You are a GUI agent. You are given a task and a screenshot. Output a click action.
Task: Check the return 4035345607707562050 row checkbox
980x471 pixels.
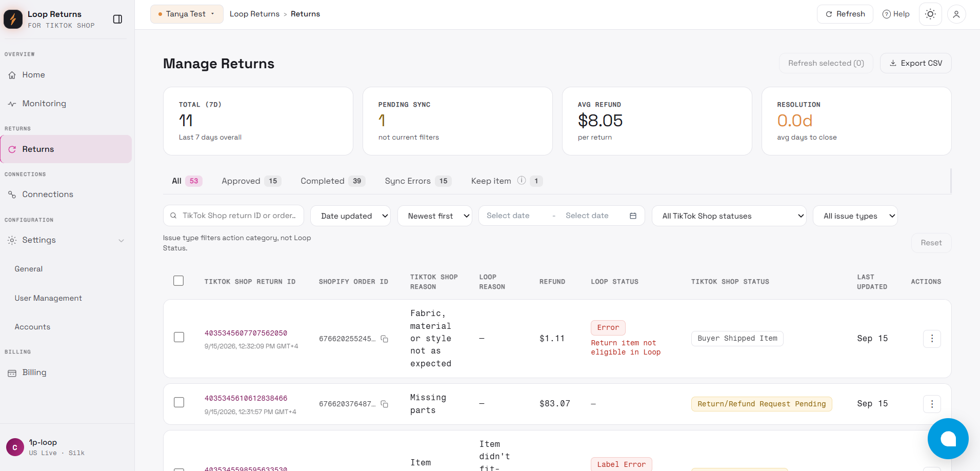point(179,337)
